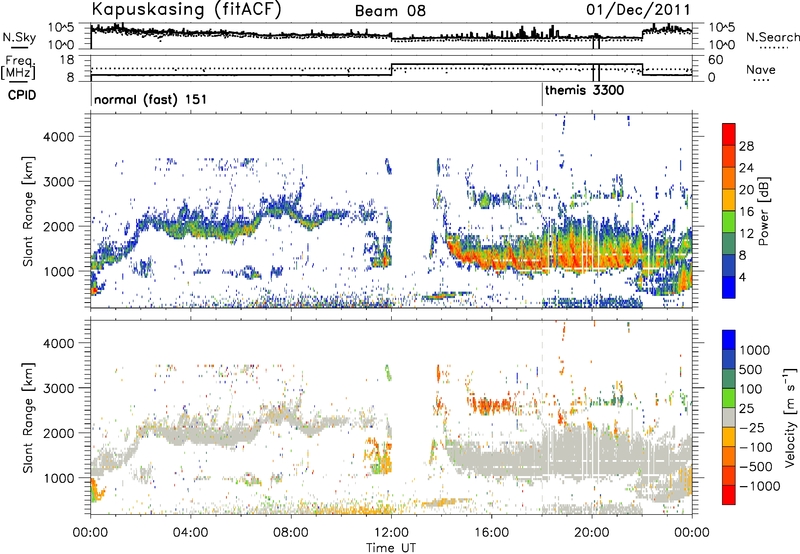This screenshot has width=800, height=554.
Task: Pick the bottom blue Power segment below 4
Action: [x=729, y=287]
